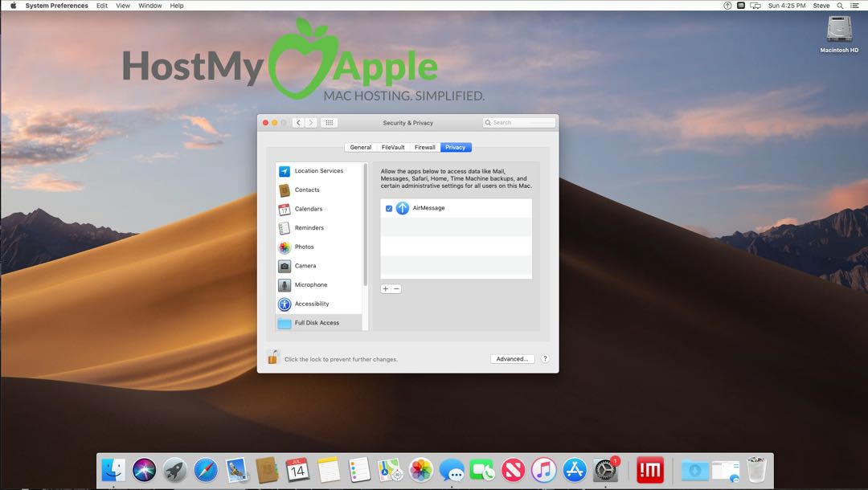The width and height of the screenshot is (868, 490).
Task: Click the display mirroring menu bar icon
Action: coord(755,6)
